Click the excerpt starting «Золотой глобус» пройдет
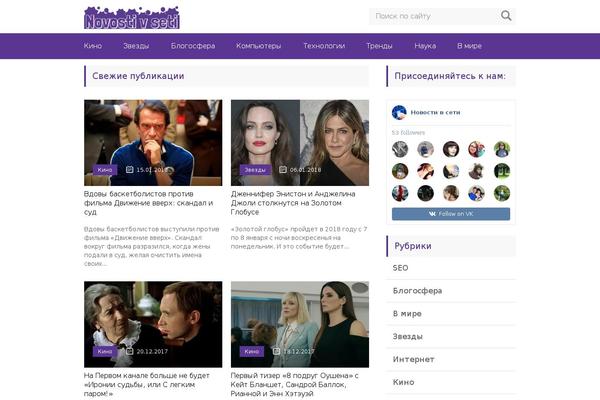The image size is (600, 400). [299, 238]
